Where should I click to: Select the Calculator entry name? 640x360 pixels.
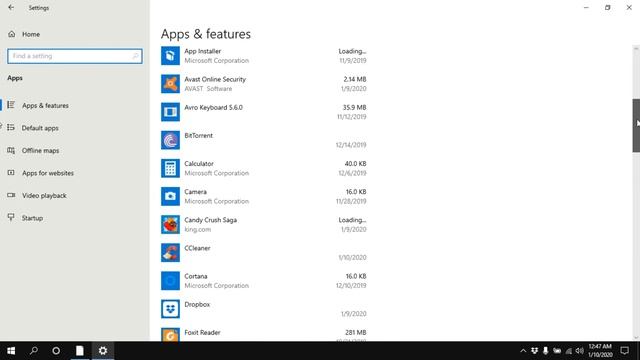point(199,164)
